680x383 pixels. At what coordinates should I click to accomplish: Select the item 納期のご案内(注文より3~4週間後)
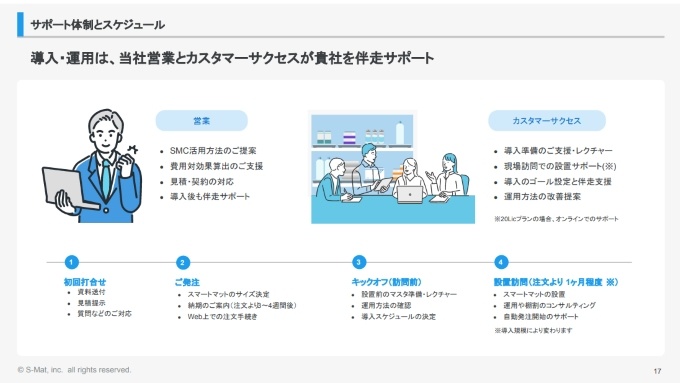242,305
